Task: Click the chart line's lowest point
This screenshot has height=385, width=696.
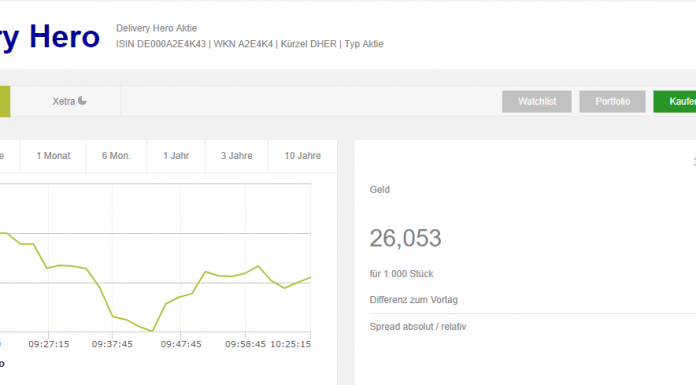Action: [x=152, y=331]
